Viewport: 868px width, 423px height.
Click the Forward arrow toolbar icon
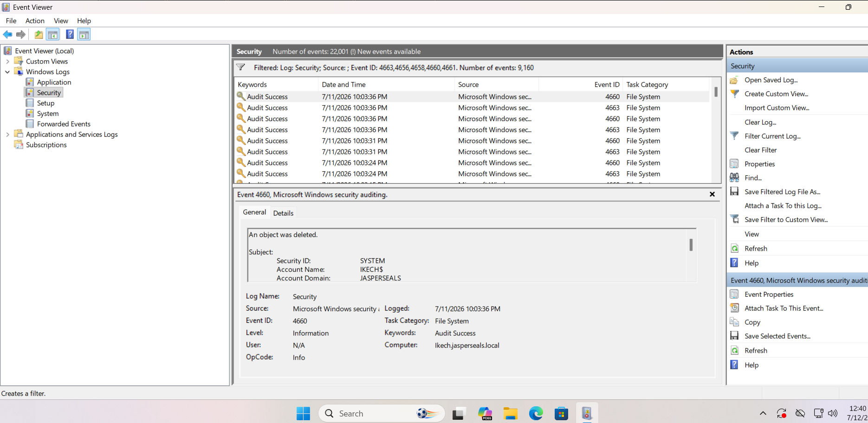21,34
